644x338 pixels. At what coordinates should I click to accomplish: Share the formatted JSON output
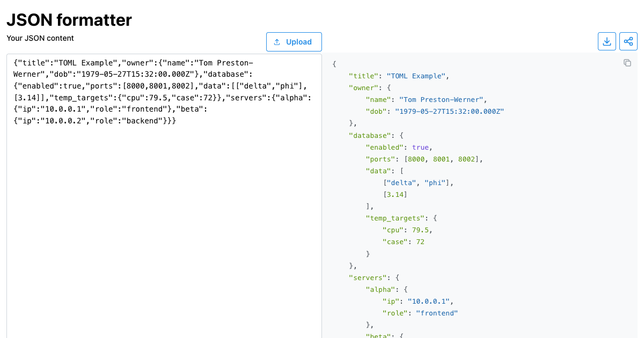click(x=628, y=41)
